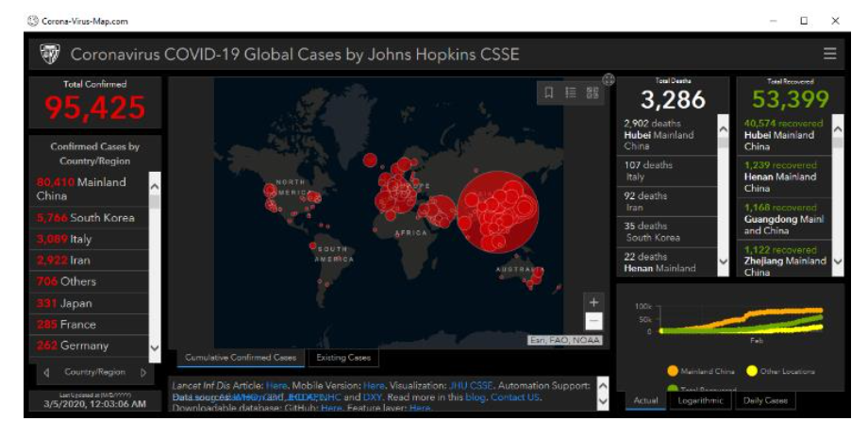Screen dimensions: 868x438
Task: Switch to Cumulative Confirmed Cases tab
Action: (241, 358)
